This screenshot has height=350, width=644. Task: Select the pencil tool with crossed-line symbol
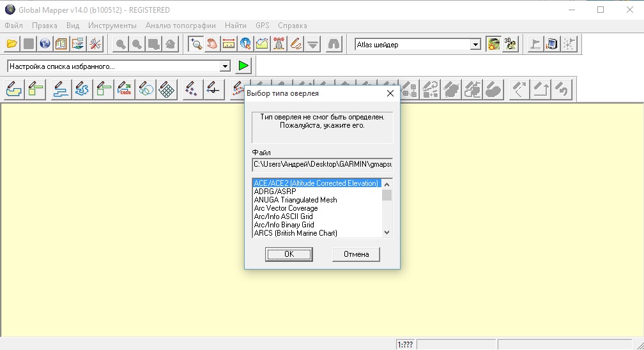(x=213, y=89)
